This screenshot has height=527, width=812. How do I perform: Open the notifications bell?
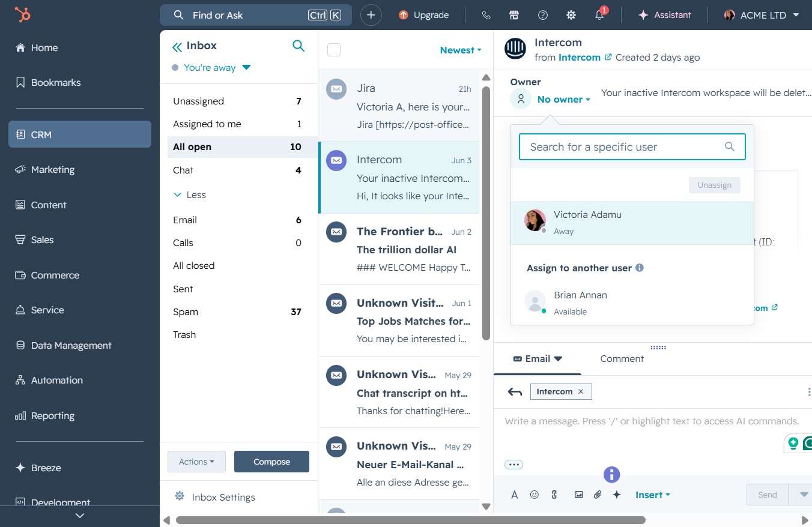pos(599,15)
